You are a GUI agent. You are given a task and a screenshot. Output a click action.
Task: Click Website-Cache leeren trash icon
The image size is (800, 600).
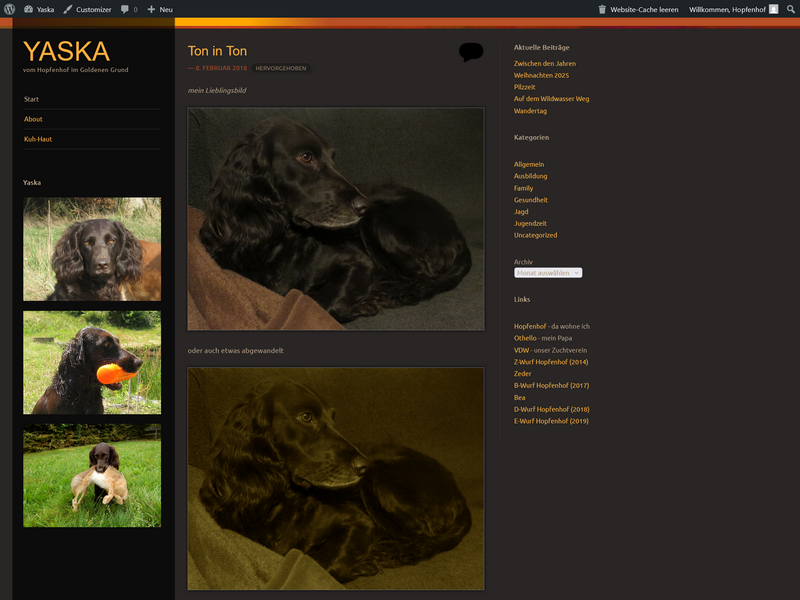[602, 9]
